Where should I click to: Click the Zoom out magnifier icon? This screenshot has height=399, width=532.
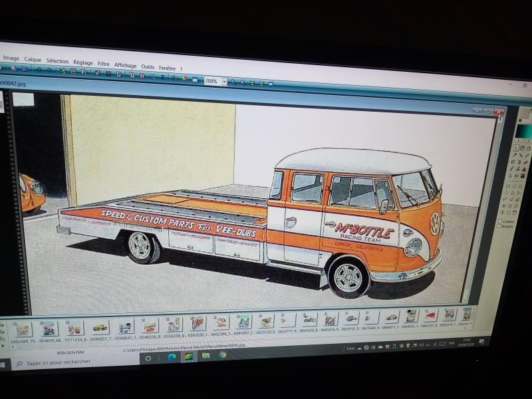pos(243,82)
